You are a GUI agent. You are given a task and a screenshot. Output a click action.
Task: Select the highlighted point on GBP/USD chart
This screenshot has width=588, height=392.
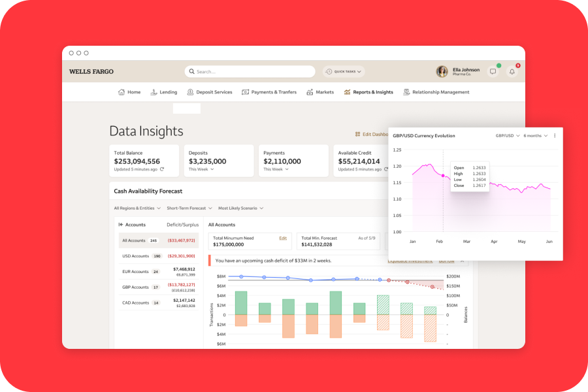tap(443, 176)
